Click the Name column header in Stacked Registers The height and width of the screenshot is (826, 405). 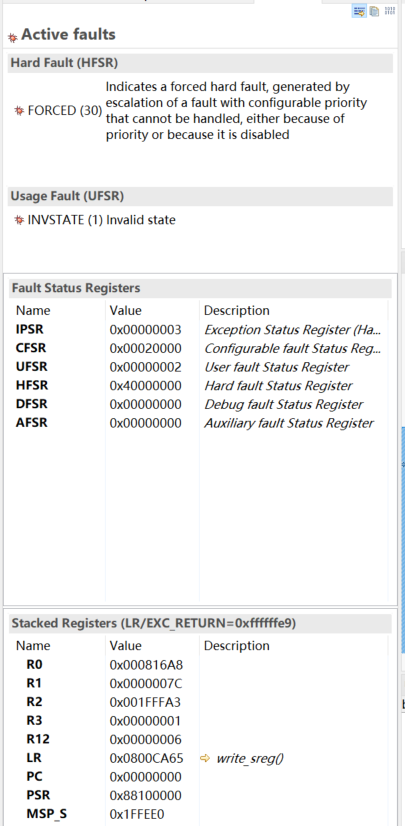(x=33, y=645)
